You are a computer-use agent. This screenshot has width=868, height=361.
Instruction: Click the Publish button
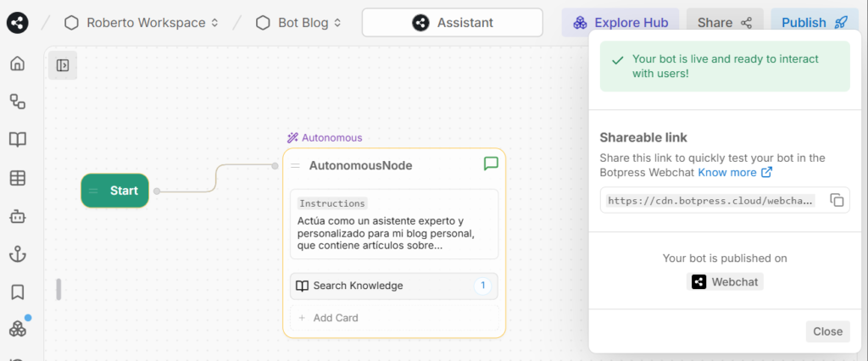(815, 23)
